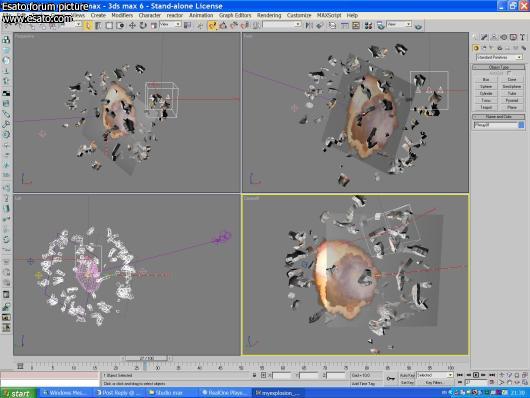Click the Play Animation button
Screen dimensions: 530x398
(476, 375)
